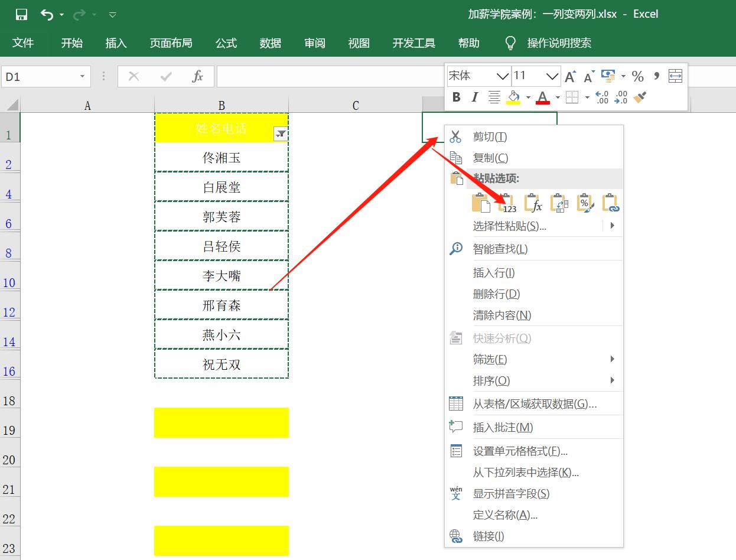
Task: Open the autofilter dropdown on 姓名电话 header
Action: point(281,134)
